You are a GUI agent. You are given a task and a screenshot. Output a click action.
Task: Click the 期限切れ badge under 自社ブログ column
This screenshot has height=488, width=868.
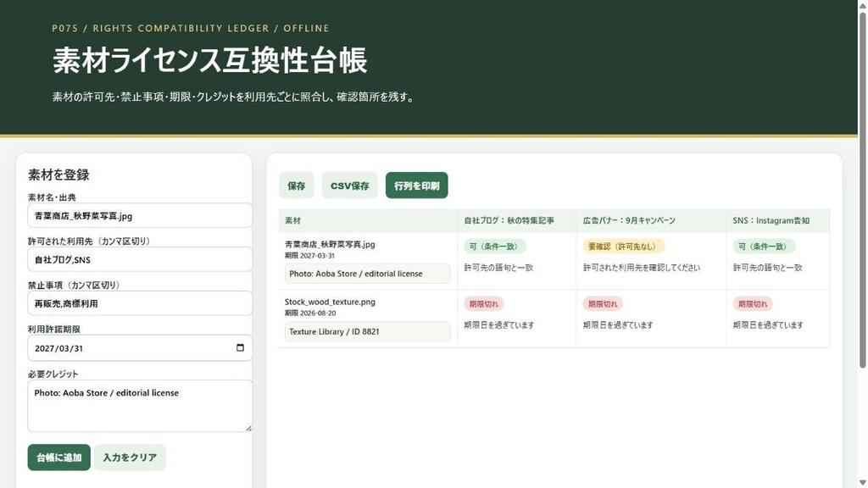pos(484,304)
